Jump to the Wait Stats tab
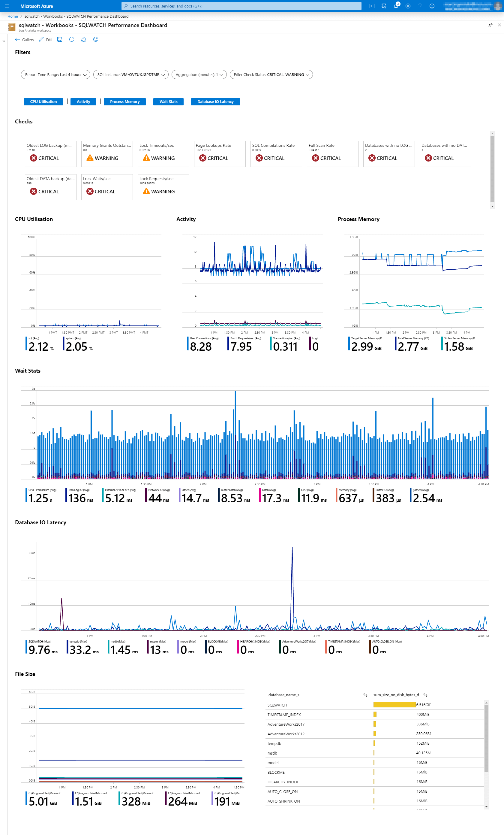This screenshot has height=835, width=504. click(168, 102)
